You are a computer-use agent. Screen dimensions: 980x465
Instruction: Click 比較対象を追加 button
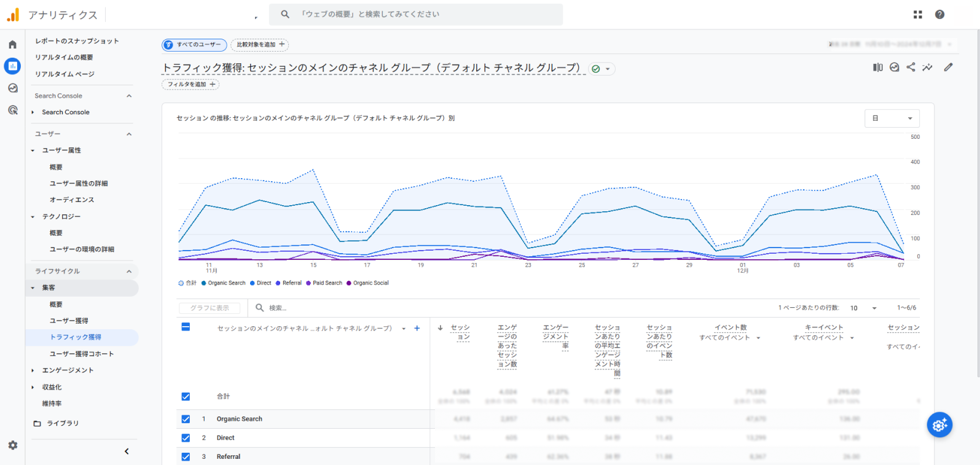pos(260,45)
